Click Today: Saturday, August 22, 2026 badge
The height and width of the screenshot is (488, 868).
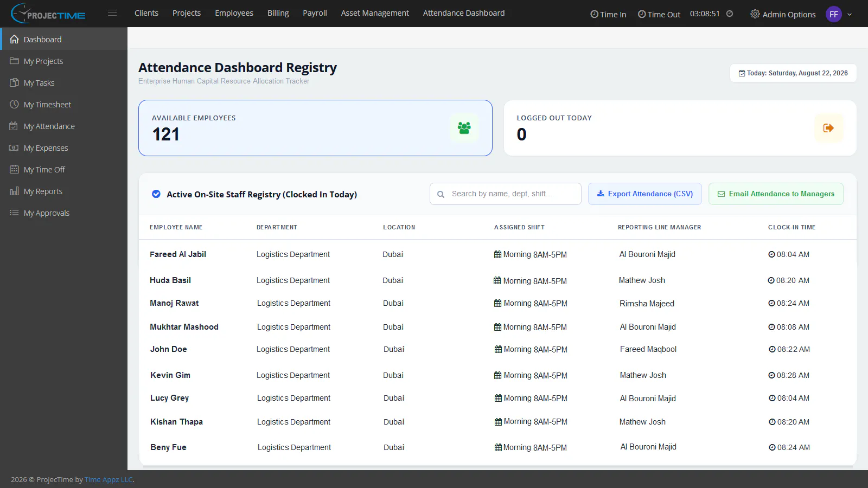coord(793,73)
